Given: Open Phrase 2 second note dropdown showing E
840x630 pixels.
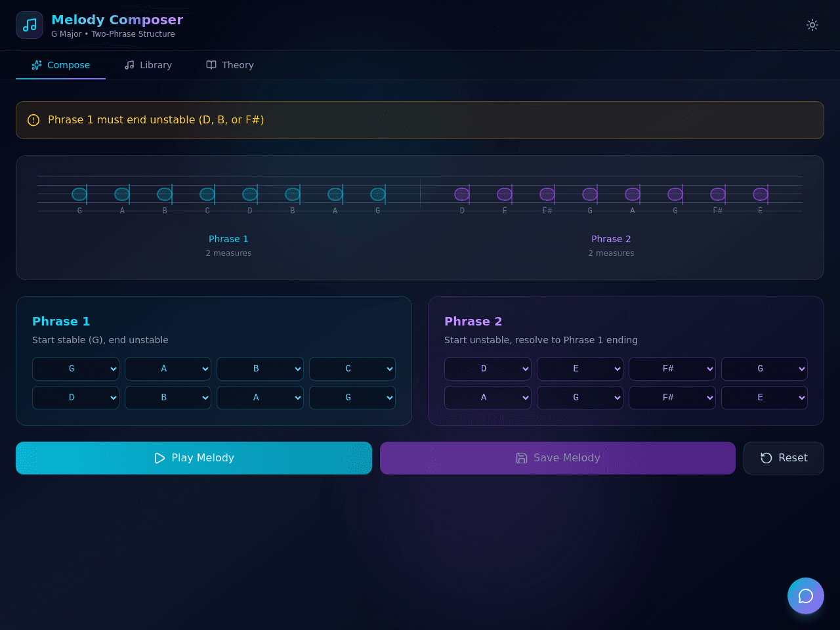Looking at the screenshot, I should [580, 369].
